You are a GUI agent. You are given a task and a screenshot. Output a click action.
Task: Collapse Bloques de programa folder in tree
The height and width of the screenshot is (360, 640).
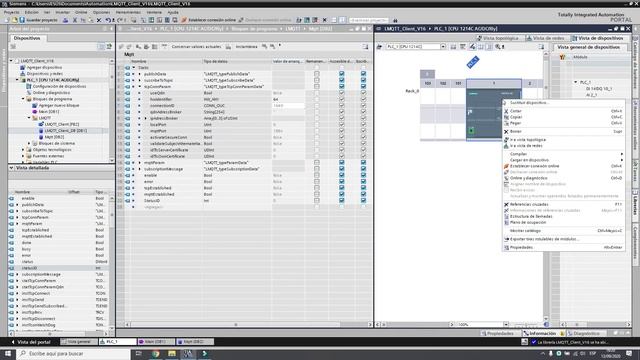coord(23,99)
